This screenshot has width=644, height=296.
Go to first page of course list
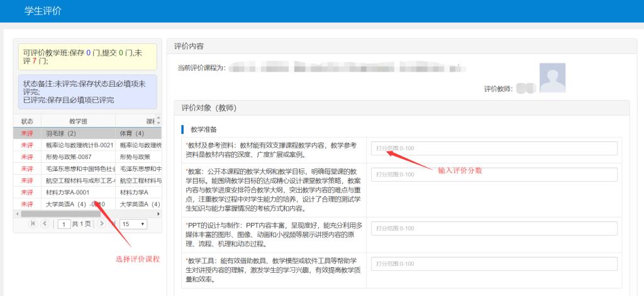tap(33, 224)
